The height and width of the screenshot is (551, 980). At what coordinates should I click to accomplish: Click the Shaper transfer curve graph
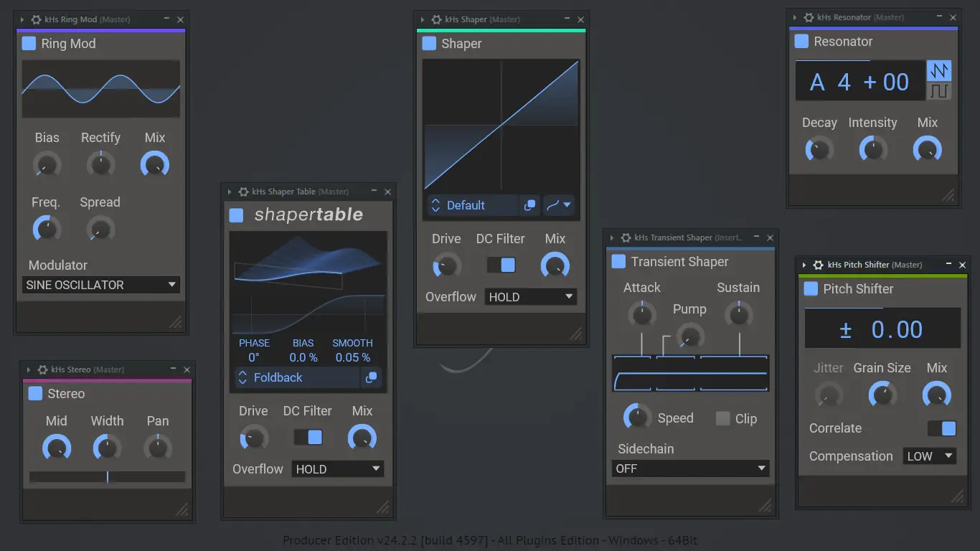[501, 125]
